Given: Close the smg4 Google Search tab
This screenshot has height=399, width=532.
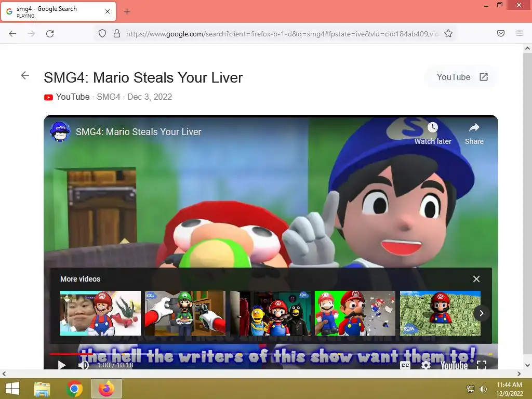Looking at the screenshot, I should 107,11.
